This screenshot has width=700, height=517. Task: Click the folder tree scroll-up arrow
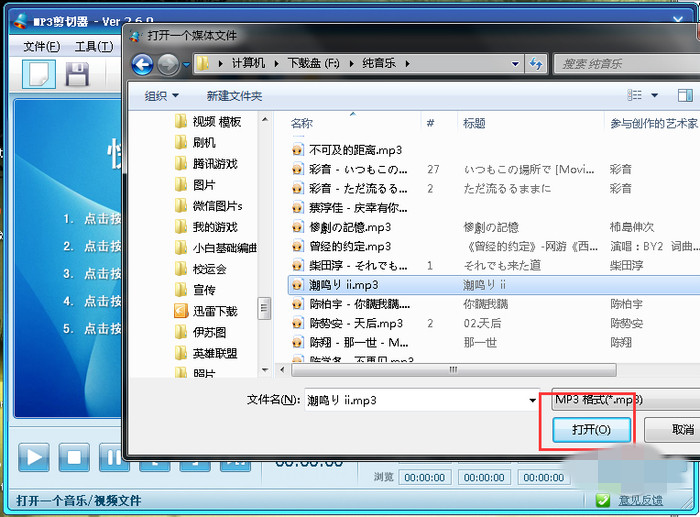point(265,120)
